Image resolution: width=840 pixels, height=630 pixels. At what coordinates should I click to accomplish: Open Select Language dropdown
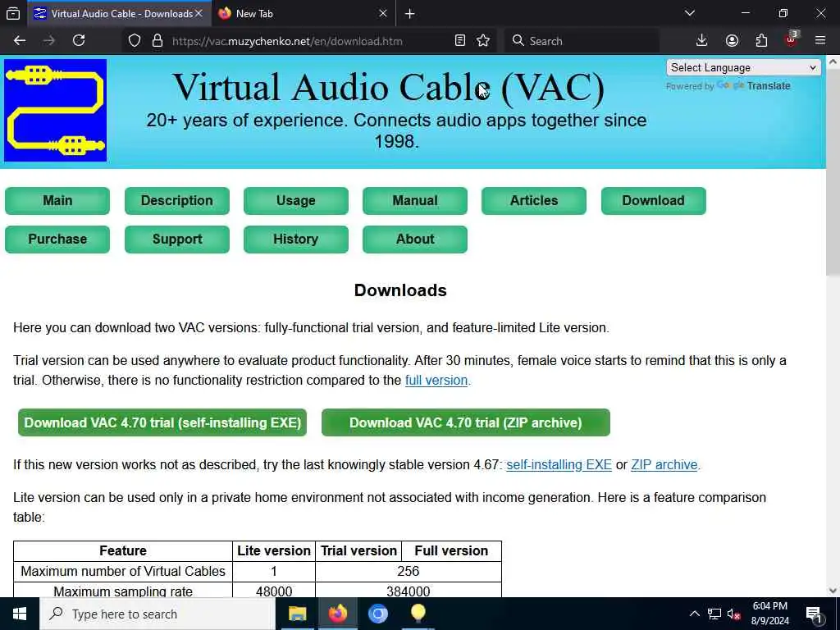(743, 68)
